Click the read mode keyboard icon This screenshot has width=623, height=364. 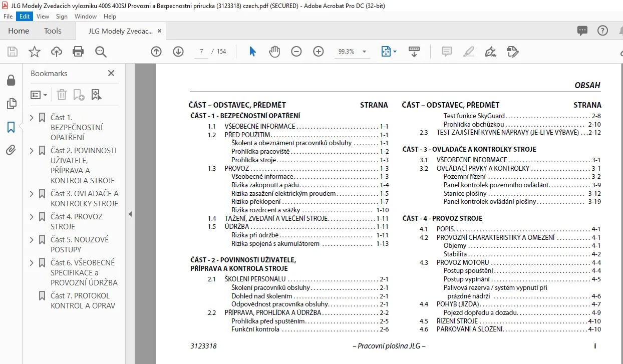pyautogui.click(x=414, y=52)
